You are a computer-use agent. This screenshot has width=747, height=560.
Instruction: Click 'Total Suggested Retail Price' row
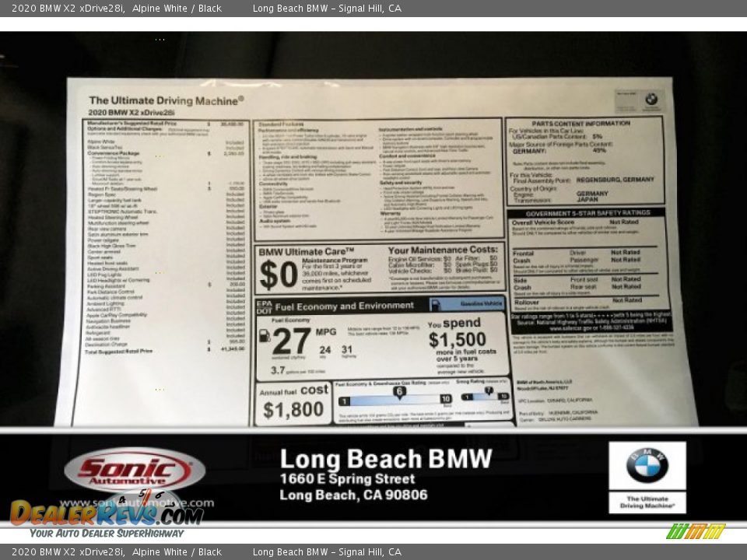[x=164, y=351]
